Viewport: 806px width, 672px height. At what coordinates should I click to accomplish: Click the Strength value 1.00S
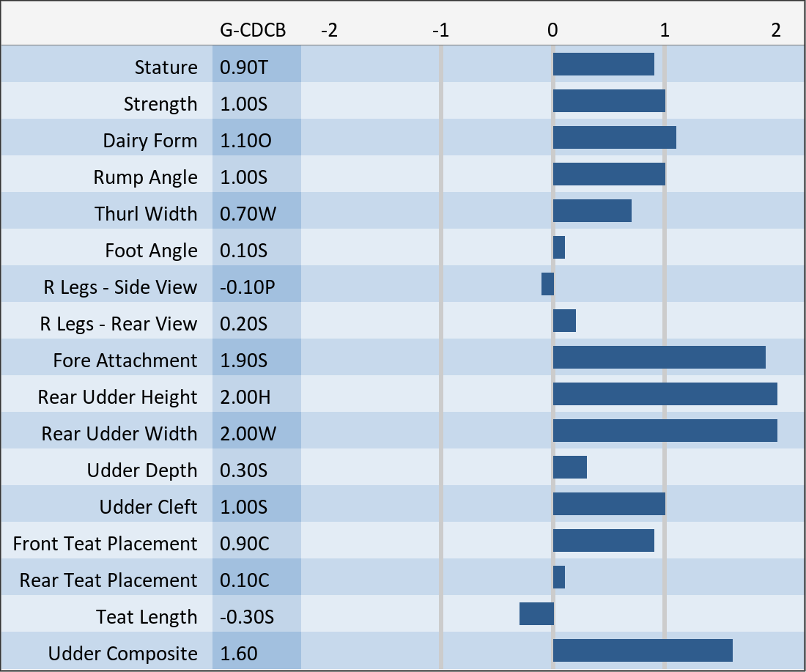point(244,104)
